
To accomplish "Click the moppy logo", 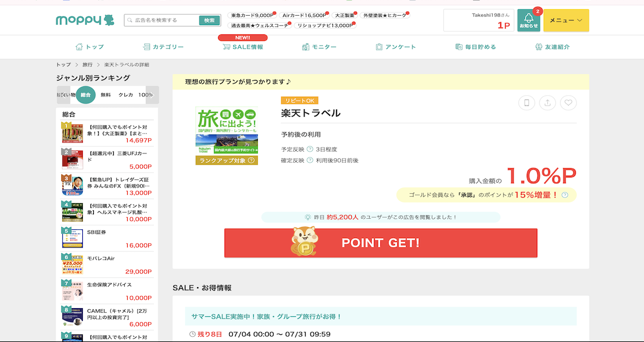I will 85,20.
